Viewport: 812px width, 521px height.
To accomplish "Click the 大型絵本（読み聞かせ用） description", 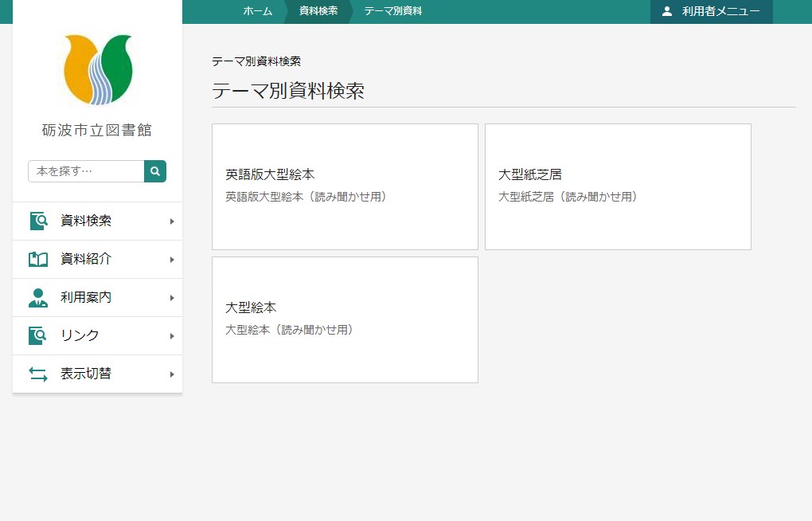I will click(x=290, y=330).
